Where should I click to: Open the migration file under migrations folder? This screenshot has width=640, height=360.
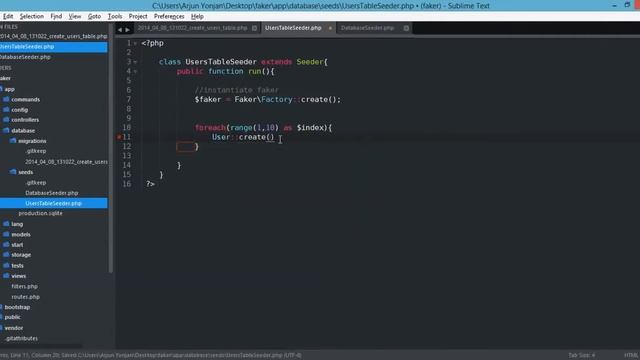tap(66, 162)
